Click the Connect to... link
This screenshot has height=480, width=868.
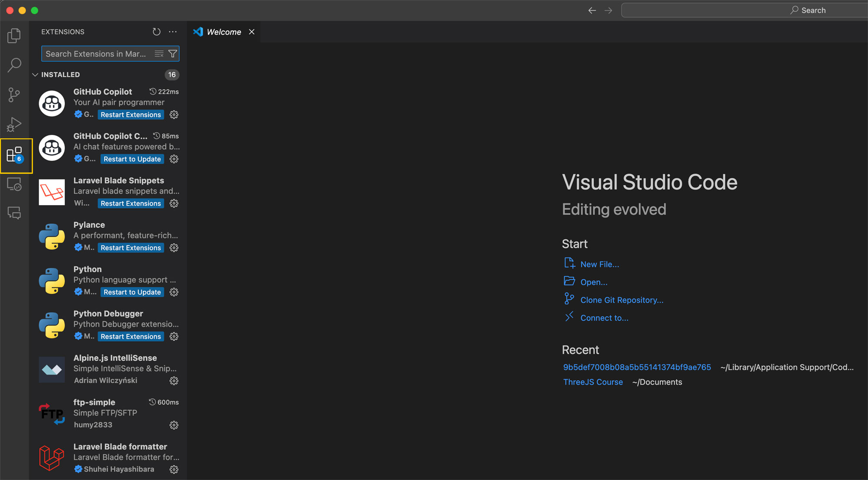tap(604, 318)
